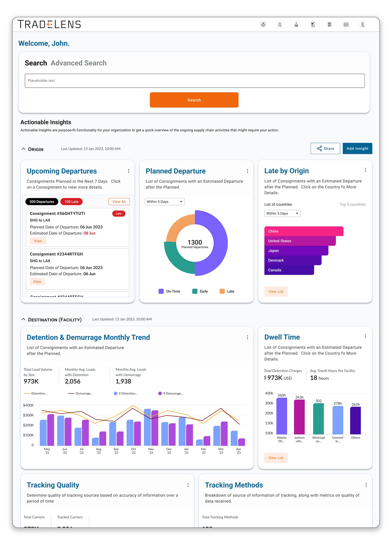The height and width of the screenshot is (545, 392).
Task: Click the Washington 302 bar
Action: tap(318, 419)
